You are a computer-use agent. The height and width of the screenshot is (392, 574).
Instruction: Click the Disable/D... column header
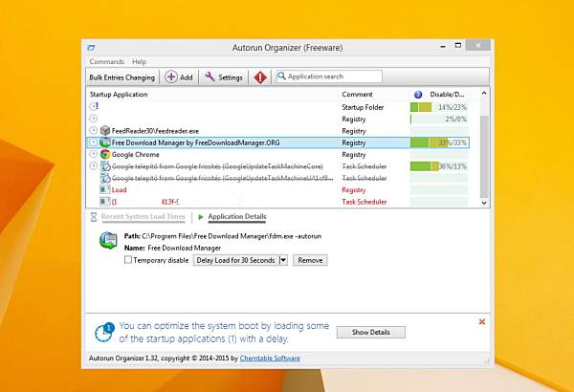click(x=448, y=95)
